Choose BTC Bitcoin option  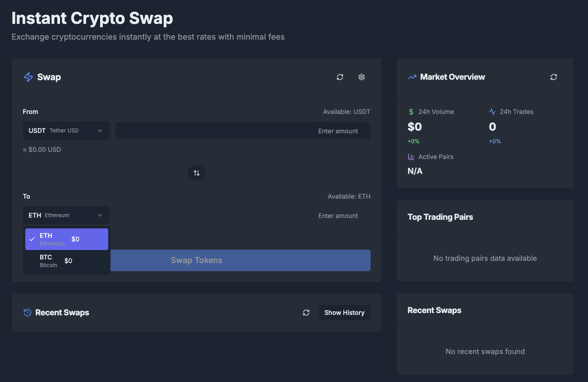66,261
